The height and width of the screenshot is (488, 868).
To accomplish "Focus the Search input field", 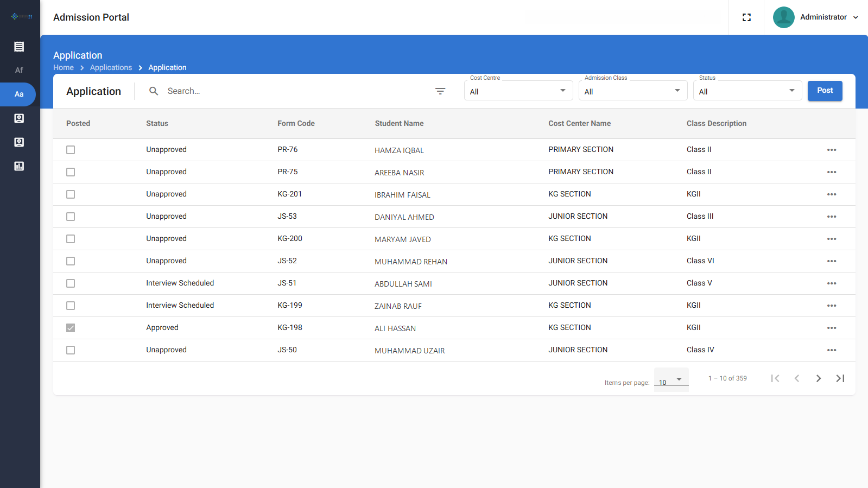I will [293, 91].
